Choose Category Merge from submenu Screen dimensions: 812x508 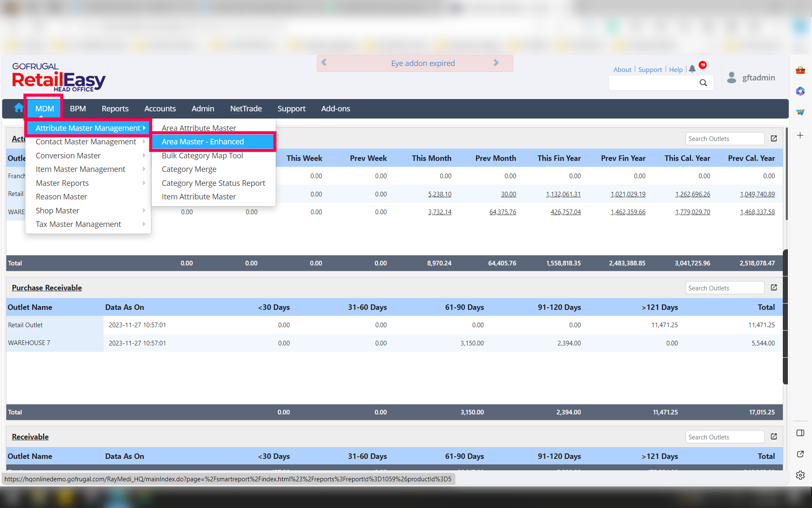click(x=189, y=169)
